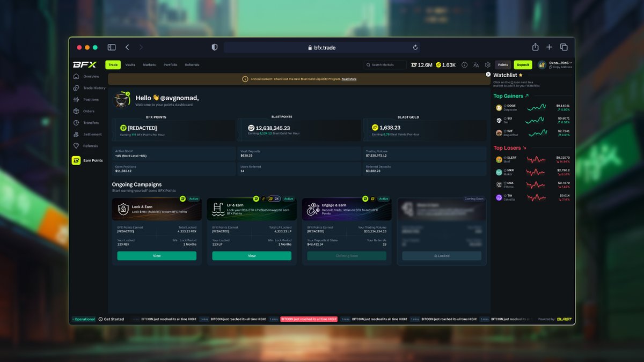Star WIF for the Watchlist
Image resolution: width=644 pixels, height=362 pixels.
point(505,131)
